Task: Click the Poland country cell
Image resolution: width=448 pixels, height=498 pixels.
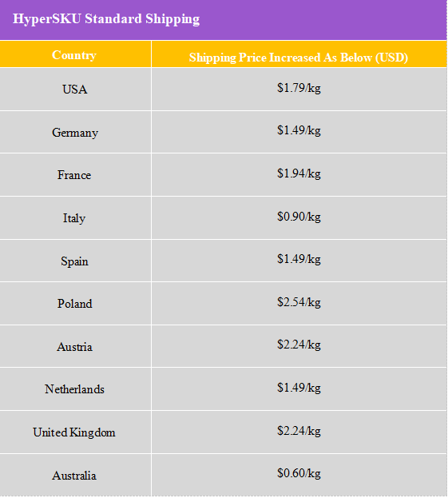Action: pyautogui.click(x=76, y=304)
